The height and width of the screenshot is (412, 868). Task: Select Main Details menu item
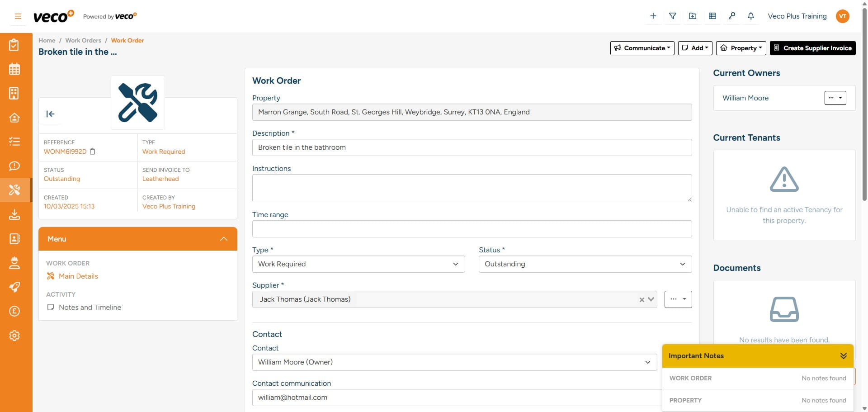pyautogui.click(x=78, y=276)
